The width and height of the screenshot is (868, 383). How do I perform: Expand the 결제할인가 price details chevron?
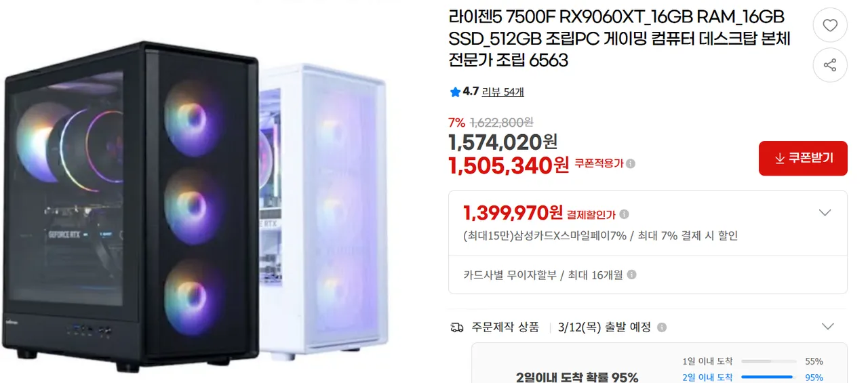[825, 213]
